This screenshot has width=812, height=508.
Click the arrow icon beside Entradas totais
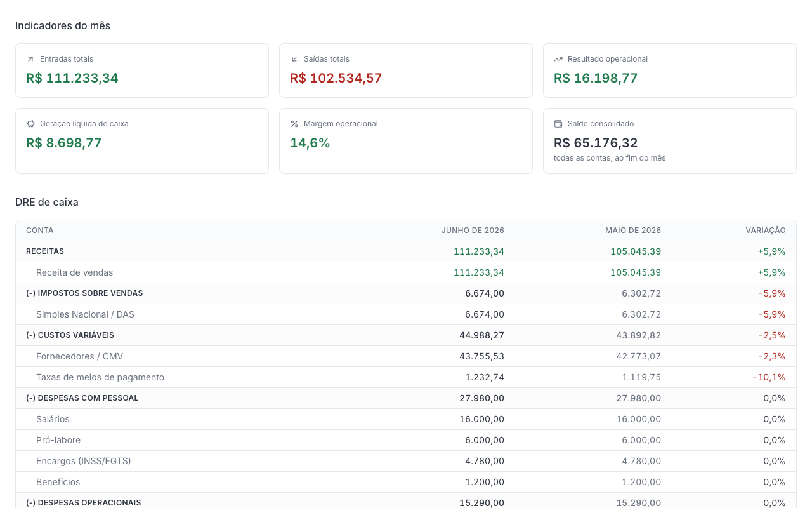tap(30, 59)
